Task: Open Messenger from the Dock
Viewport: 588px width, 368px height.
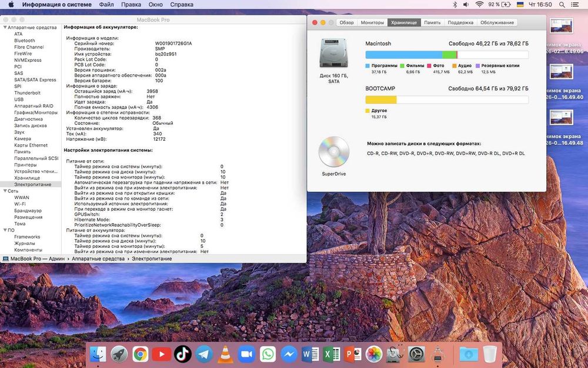Action: pos(289,354)
